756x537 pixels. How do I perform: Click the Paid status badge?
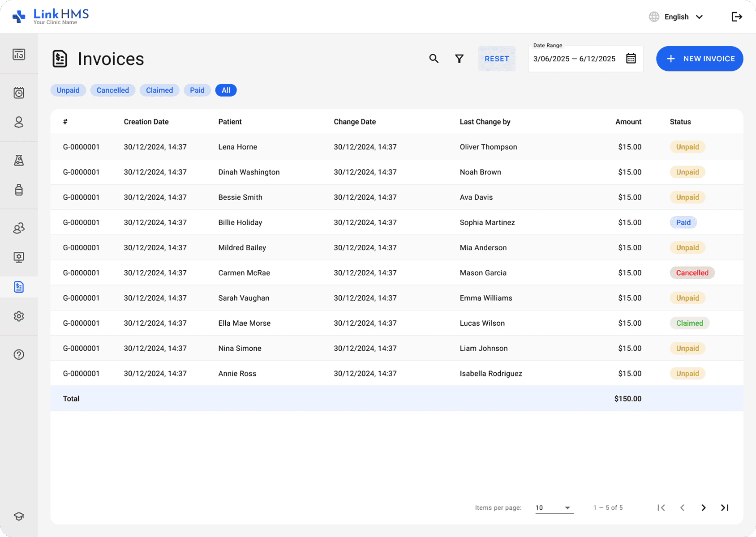pyautogui.click(x=683, y=222)
